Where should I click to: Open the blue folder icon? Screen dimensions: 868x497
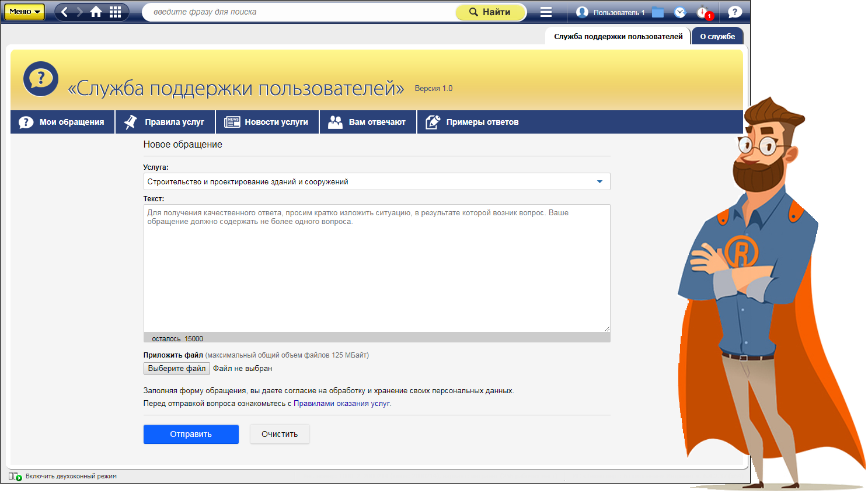click(x=658, y=12)
